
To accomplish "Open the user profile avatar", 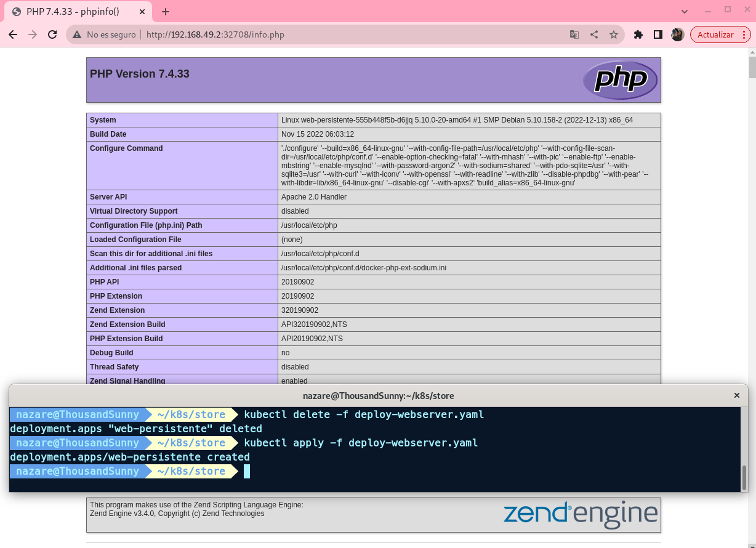I will pos(677,34).
